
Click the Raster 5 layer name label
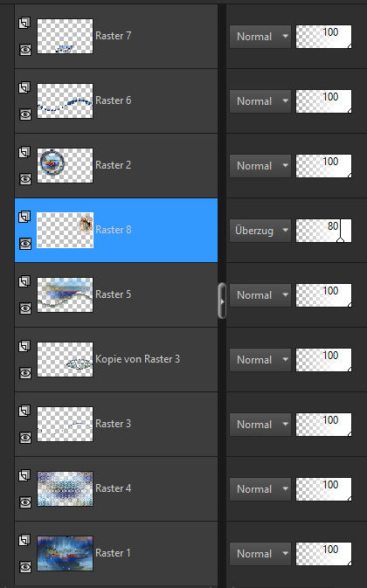pyautogui.click(x=114, y=294)
